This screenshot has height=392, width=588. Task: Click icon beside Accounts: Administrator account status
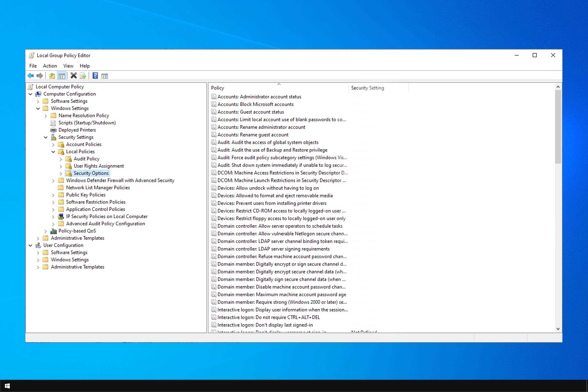pyautogui.click(x=214, y=96)
